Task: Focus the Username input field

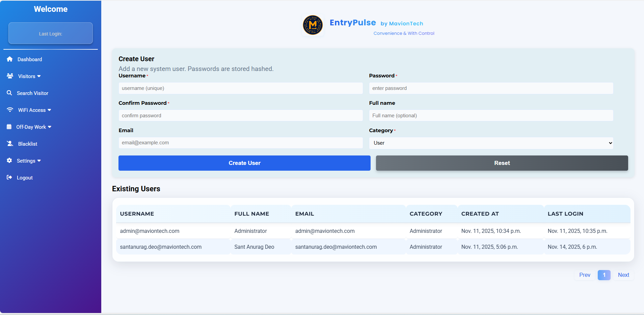Action: click(x=240, y=88)
